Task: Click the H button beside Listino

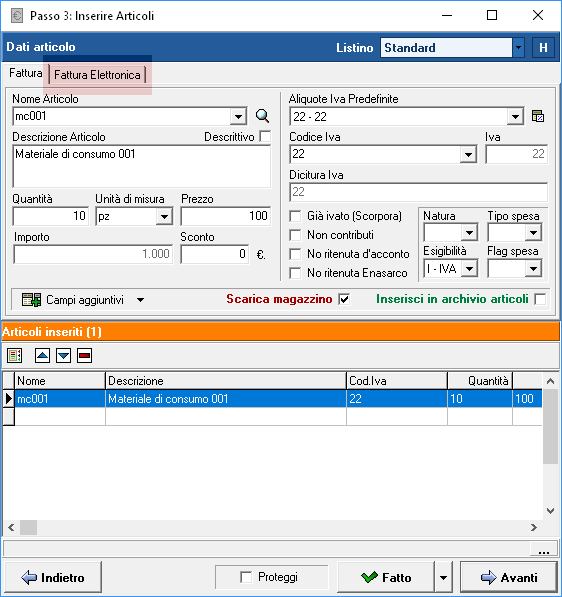Action: coord(543,48)
